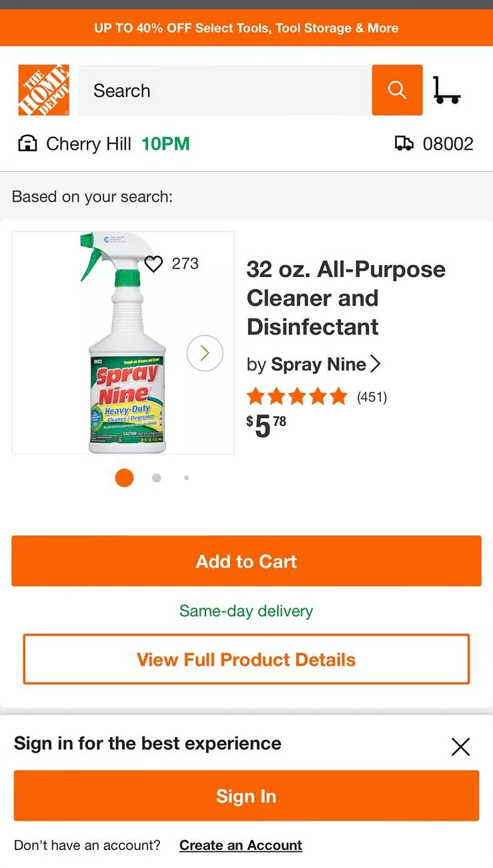The height and width of the screenshot is (868, 493).
Task: Open the Home Depot logo homepage
Action: click(44, 90)
